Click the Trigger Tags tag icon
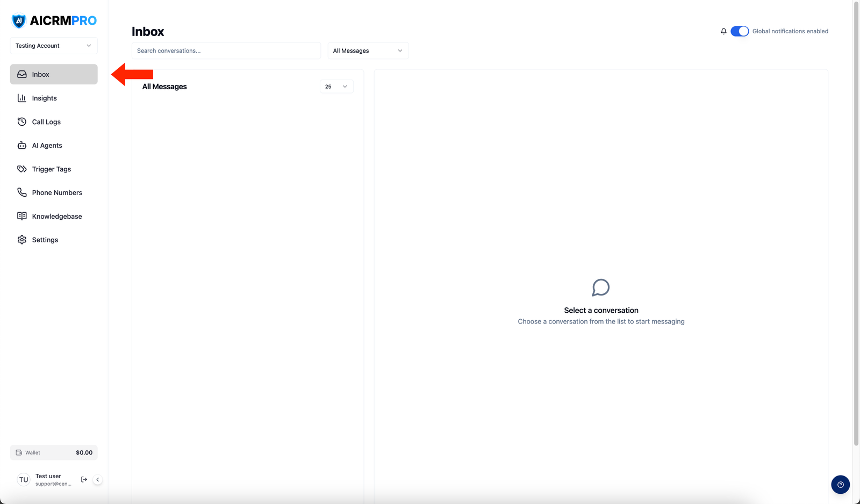The image size is (860, 504). point(22,169)
